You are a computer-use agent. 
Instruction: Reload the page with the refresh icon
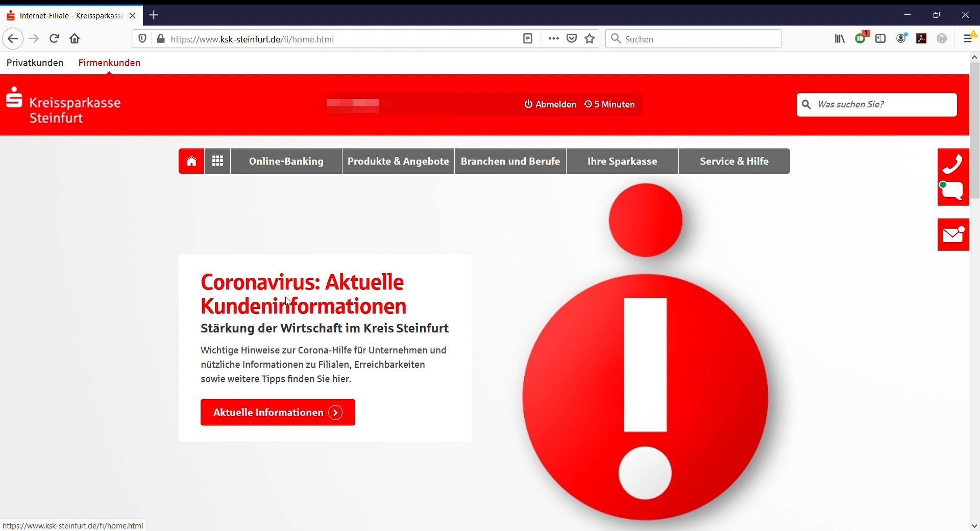pos(54,39)
